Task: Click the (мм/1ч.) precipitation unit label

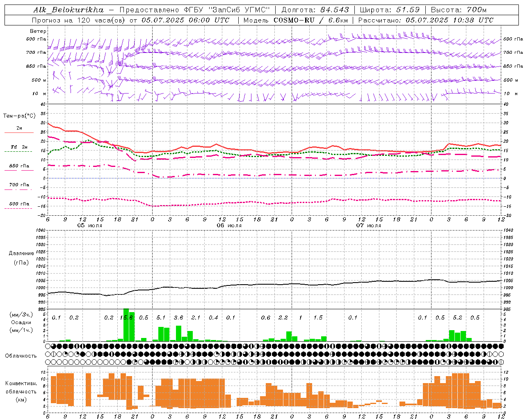Action: tap(21, 330)
